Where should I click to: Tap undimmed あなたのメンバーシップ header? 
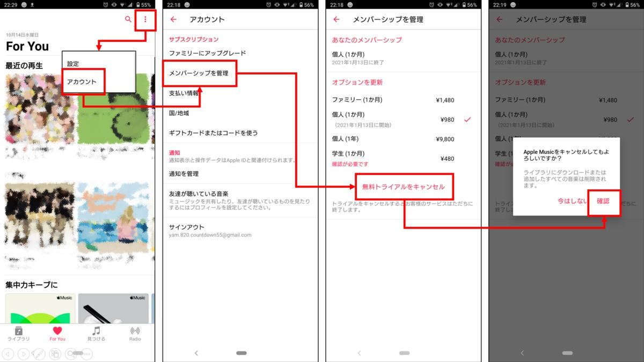pos(367,40)
